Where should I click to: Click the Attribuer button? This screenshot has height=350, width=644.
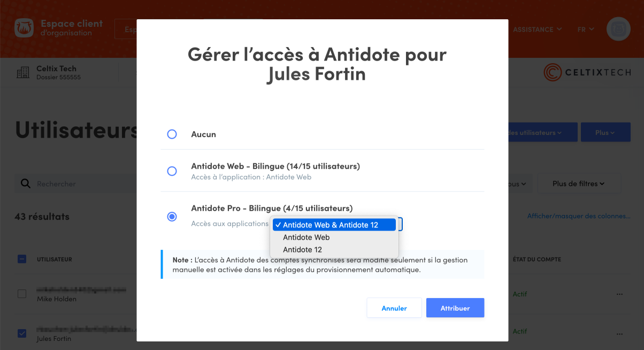click(x=455, y=308)
